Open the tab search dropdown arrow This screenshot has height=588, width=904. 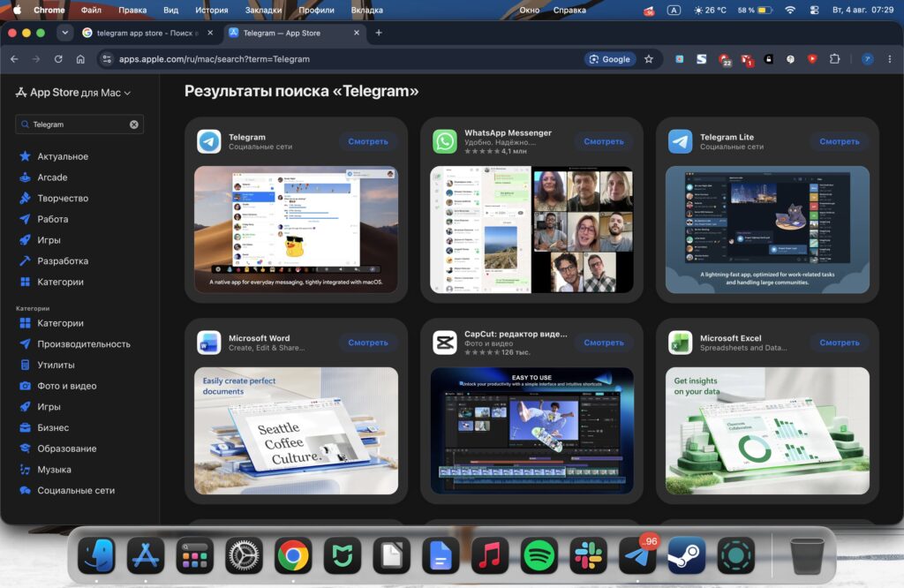[65, 33]
